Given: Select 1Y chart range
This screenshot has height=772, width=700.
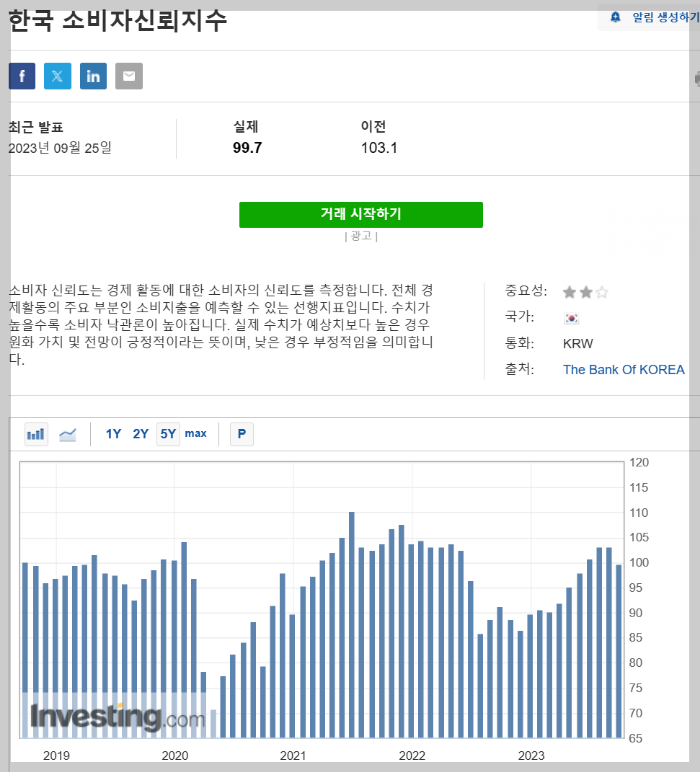Looking at the screenshot, I should 113,434.
